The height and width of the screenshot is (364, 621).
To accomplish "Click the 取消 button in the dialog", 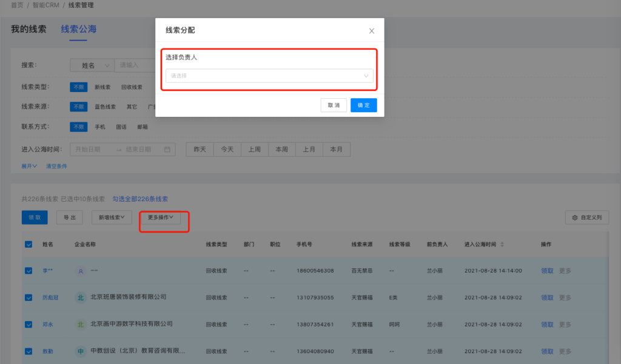I will point(334,105).
